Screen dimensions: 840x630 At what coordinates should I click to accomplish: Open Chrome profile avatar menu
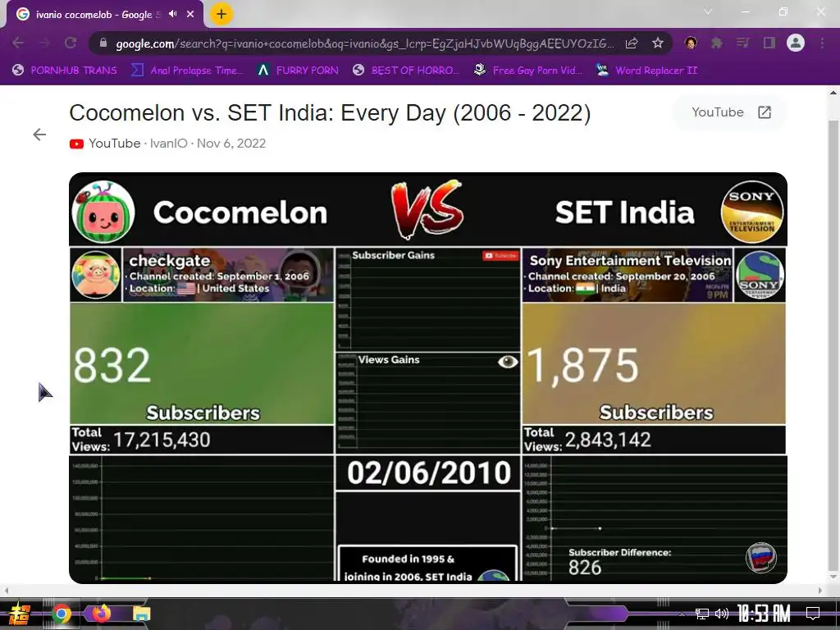[x=796, y=43]
